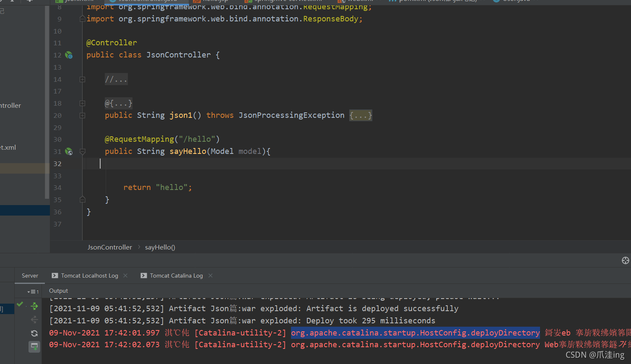This screenshot has width=631, height=364.
Task: Toggle the scroll-to-end console button
Action: pyautogui.click(x=34, y=347)
